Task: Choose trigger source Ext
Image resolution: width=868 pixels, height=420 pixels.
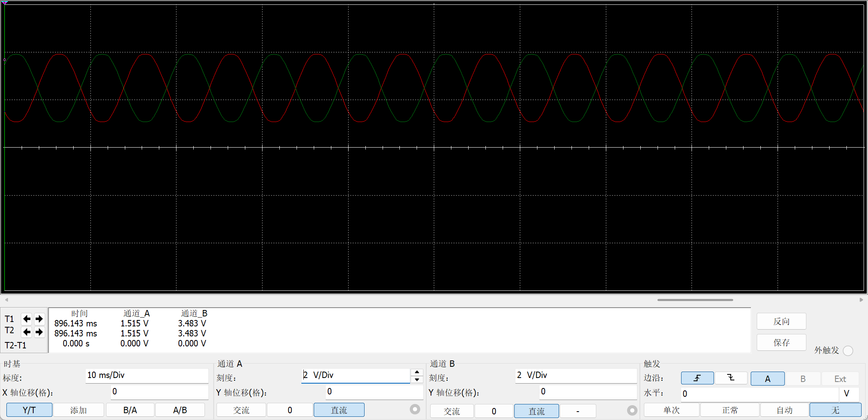Action: 840,378
